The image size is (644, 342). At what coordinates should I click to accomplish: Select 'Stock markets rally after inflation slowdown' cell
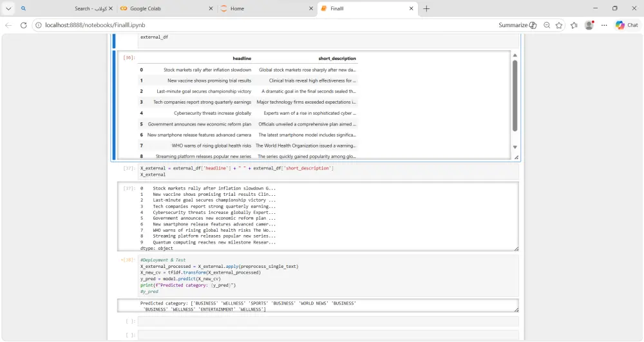tap(207, 70)
